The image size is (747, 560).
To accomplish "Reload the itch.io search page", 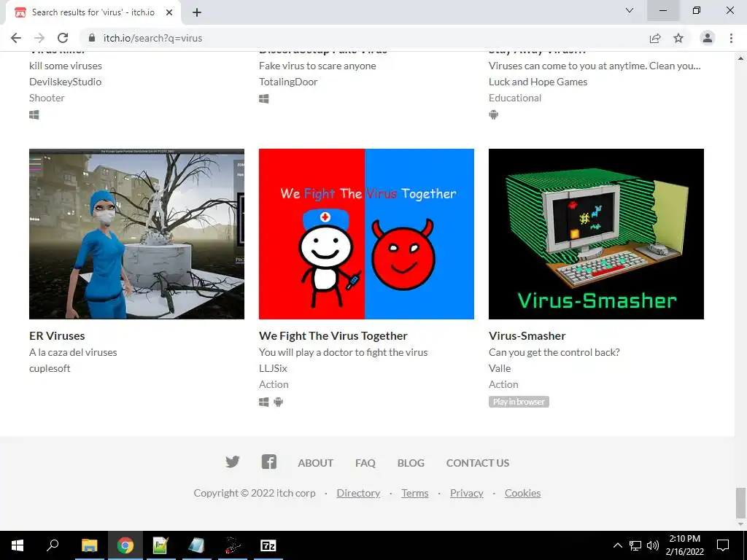I will point(63,38).
